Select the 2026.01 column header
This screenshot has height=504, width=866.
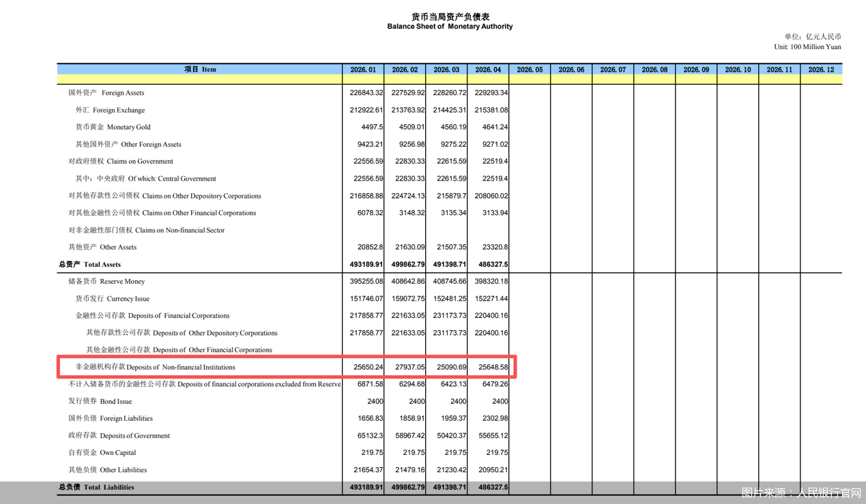[363, 70]
